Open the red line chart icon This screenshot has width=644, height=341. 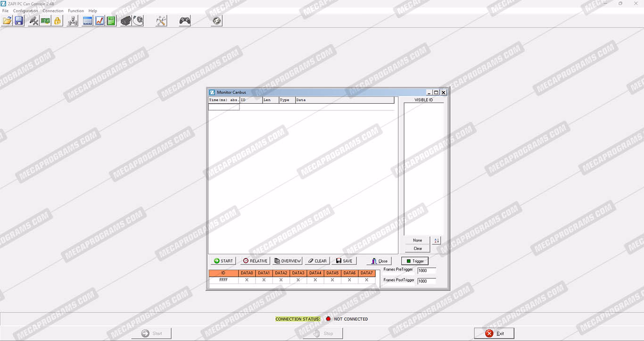click(x=99, y=21)
